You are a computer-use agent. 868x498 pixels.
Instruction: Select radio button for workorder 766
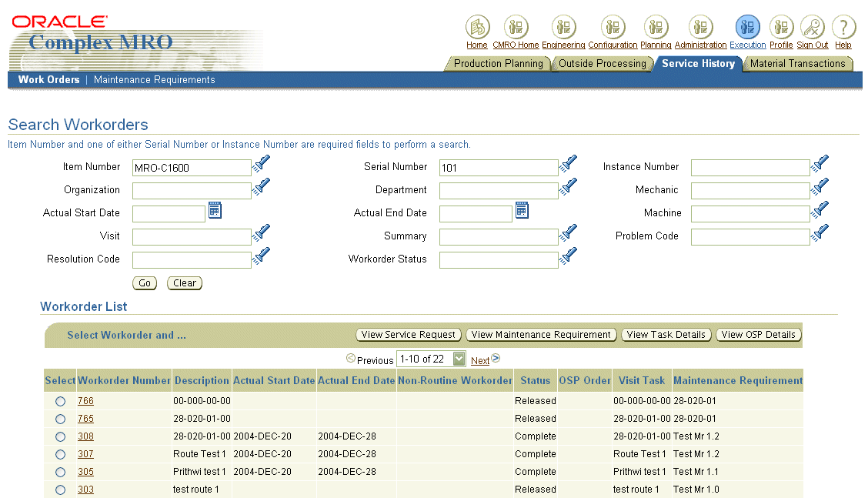point(60,402)
